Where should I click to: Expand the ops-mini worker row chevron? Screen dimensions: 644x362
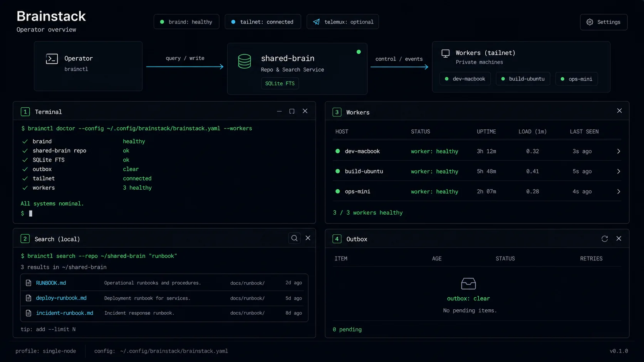(619, 192)
